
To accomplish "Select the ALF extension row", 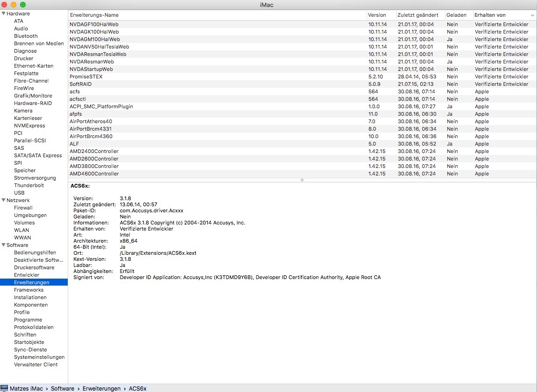I will (303, 144).
